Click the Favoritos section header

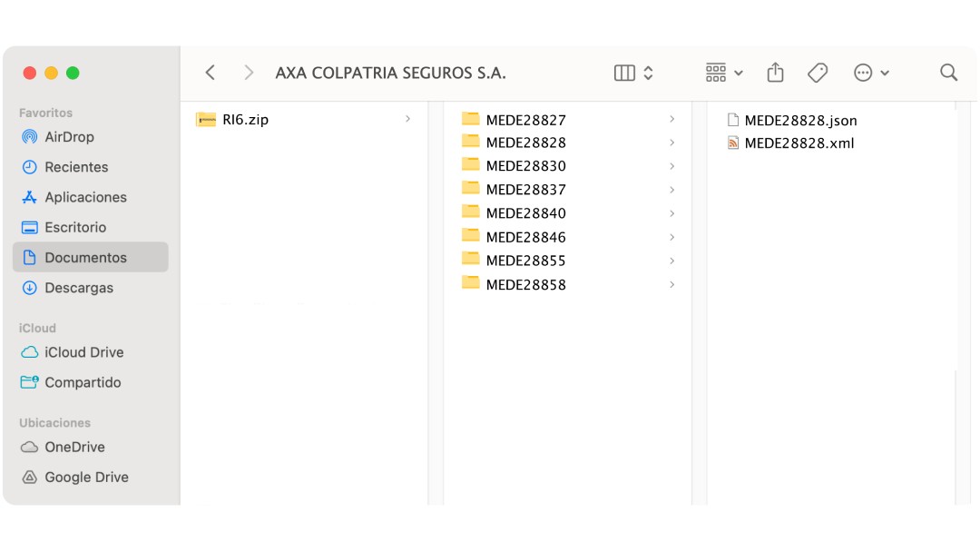pyautogui.click(x=45, y=113)
